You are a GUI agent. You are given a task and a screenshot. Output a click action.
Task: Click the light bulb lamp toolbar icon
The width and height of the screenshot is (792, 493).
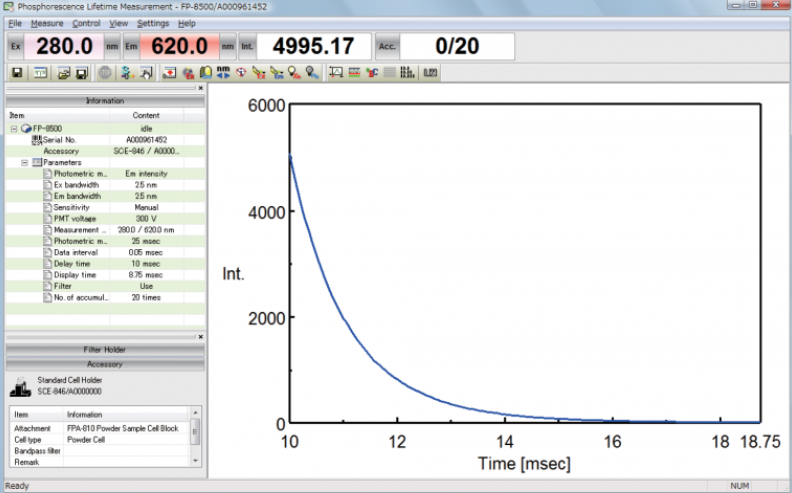click(x=206, y=73)
